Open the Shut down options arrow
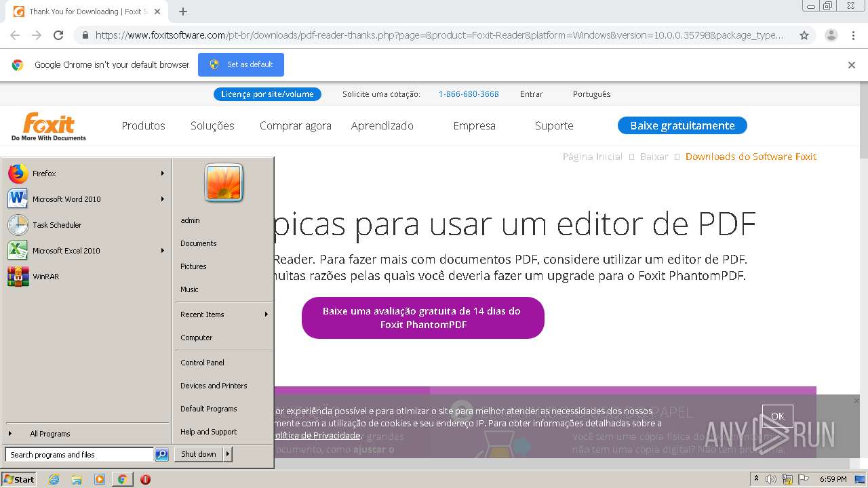This screenshot has height=488, width=868. point(228,454)
